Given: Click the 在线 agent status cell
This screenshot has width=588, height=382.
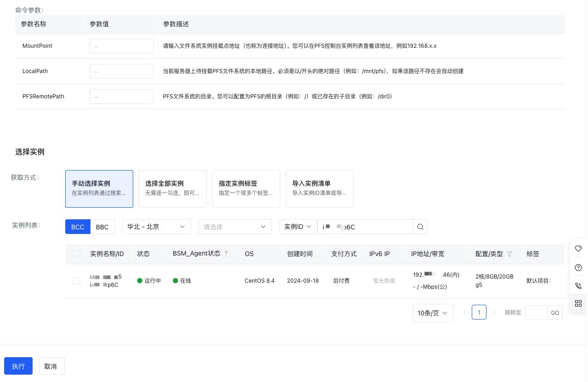Looking at the screenshot, I should pyautogui.click(x=182, y=280).
